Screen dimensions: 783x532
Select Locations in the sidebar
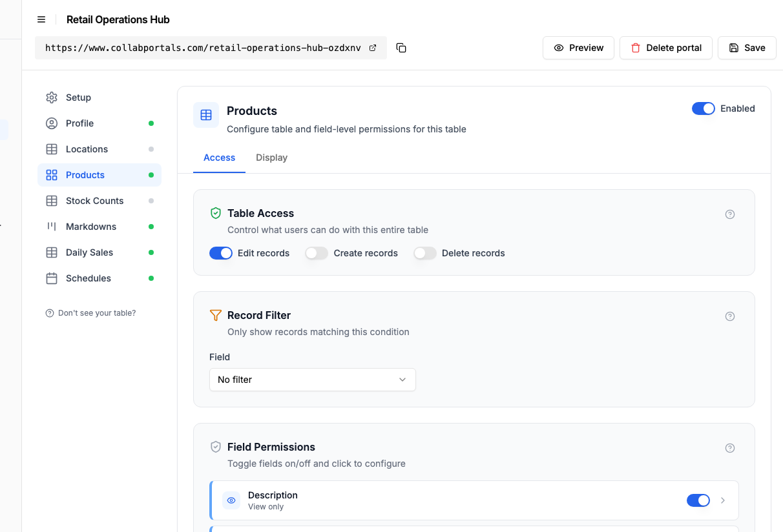point(99,149)
